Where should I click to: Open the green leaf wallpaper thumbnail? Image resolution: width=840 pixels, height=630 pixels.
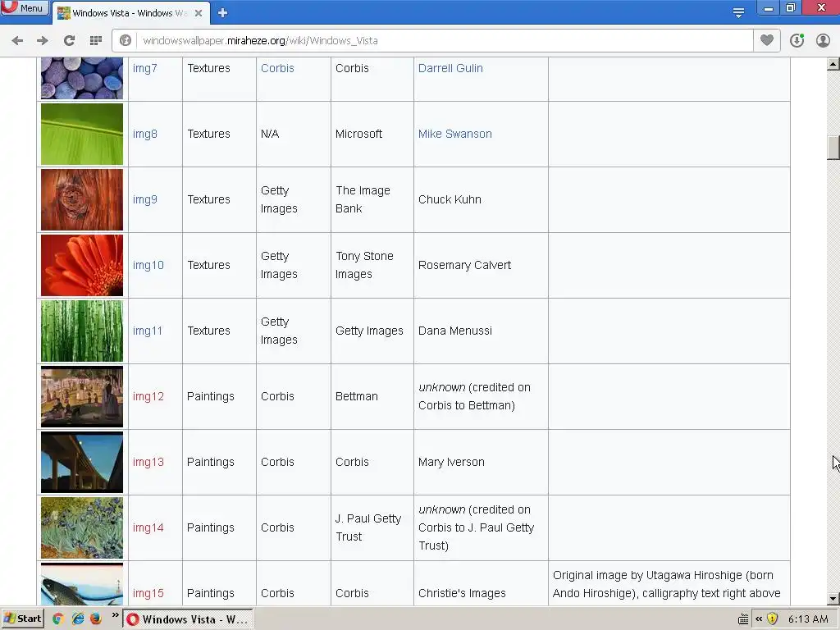click(82, 134)
